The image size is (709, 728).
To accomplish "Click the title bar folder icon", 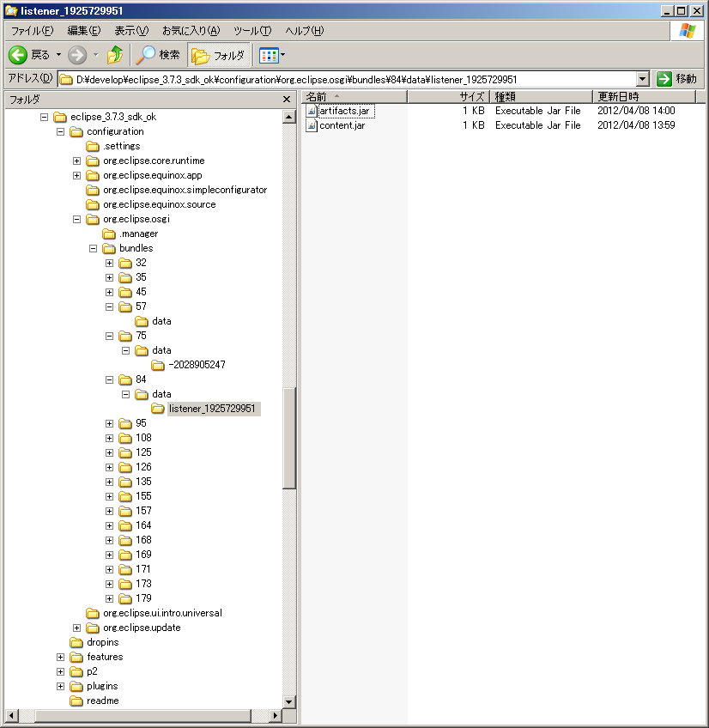I will [x=11, y=10].
